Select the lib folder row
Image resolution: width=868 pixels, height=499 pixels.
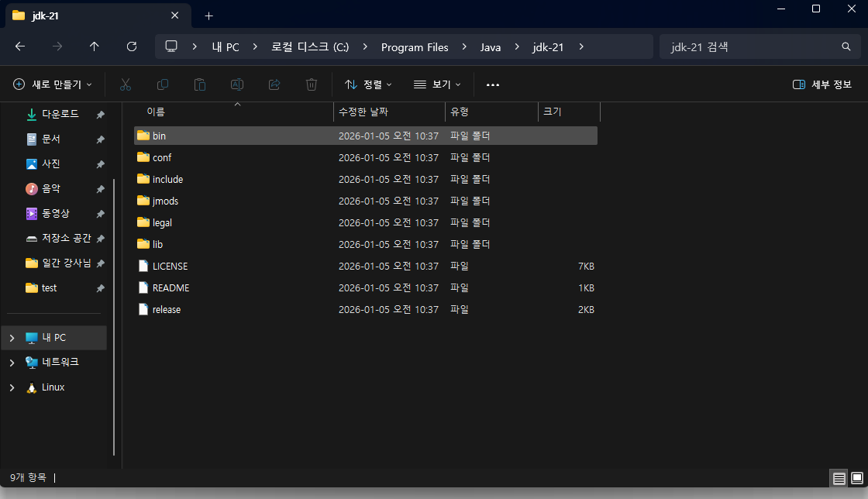[x=365, y=245]
